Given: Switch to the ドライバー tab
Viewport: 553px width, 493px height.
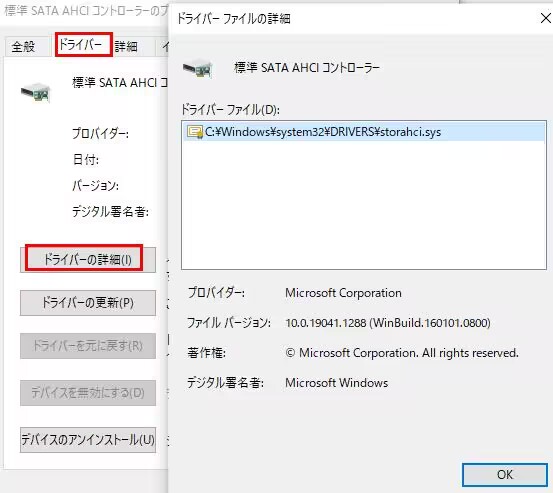Looking at the screenshot, I should 84,44.
